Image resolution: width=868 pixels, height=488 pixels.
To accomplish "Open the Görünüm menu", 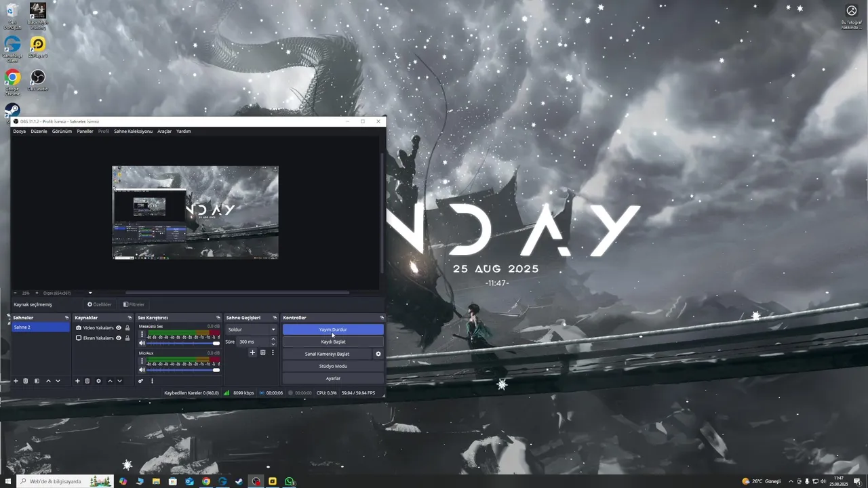I will tap(62, 131).
